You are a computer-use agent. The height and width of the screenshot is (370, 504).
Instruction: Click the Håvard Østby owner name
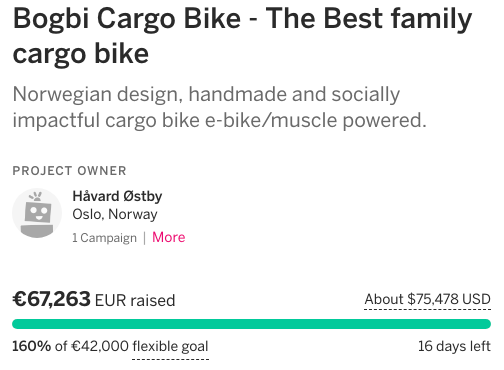tap(117, 196)
